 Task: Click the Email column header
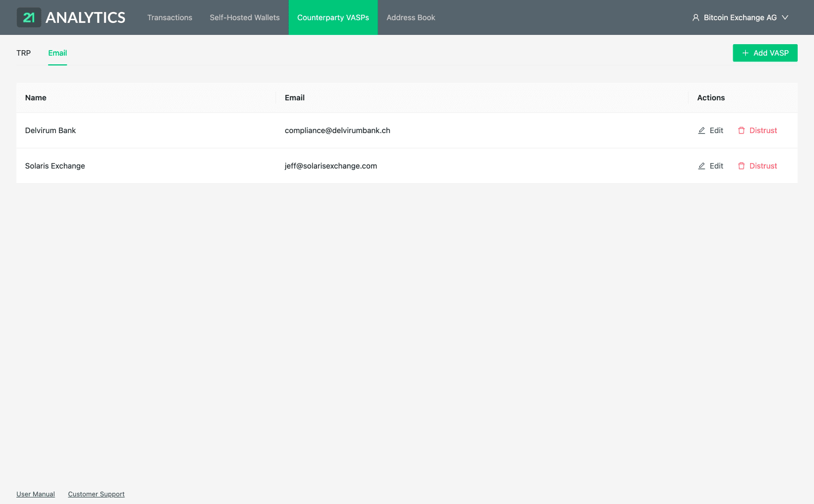295,98
